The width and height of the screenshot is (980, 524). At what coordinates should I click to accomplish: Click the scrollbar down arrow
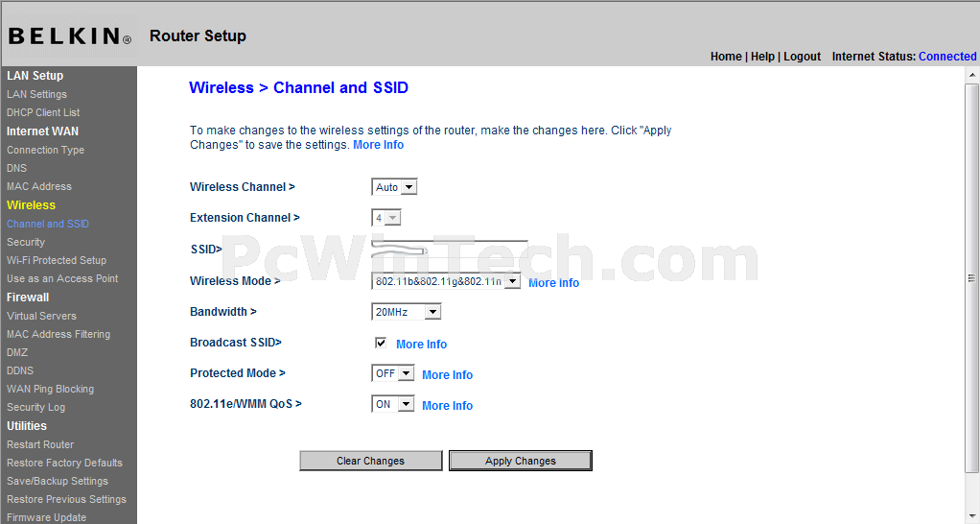pyautogui.click(x=972, y=516)
